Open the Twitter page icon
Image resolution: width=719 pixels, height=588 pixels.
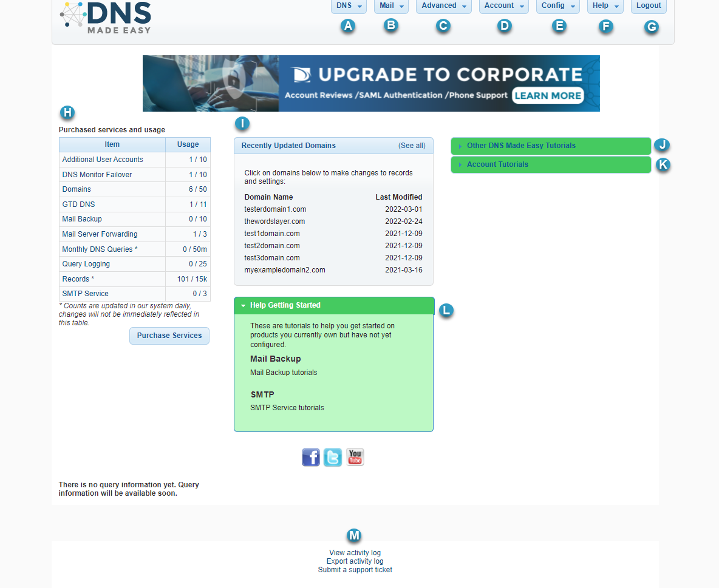pyautogui.click(x=332, y=457)
